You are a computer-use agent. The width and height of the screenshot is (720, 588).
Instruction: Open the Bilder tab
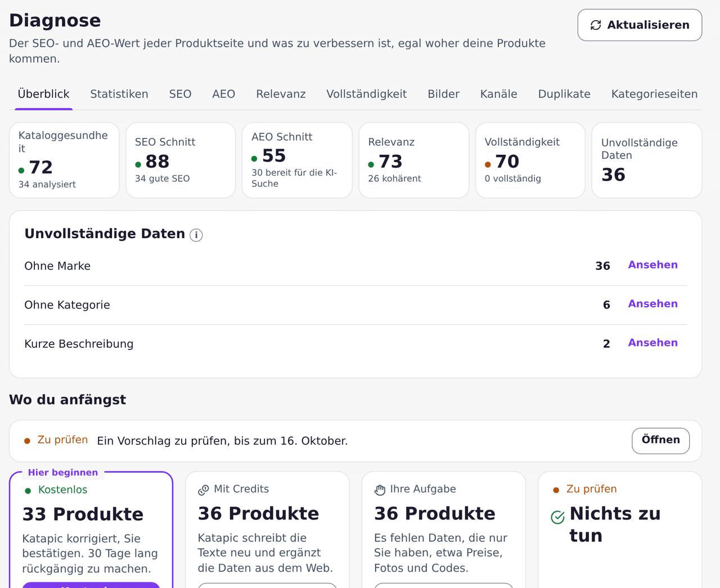tap(444, 94)
